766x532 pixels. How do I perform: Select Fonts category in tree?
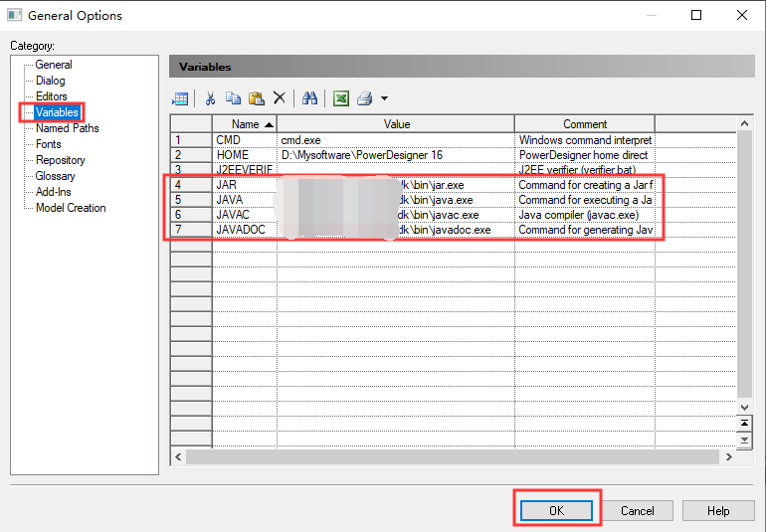pos(49,144)
